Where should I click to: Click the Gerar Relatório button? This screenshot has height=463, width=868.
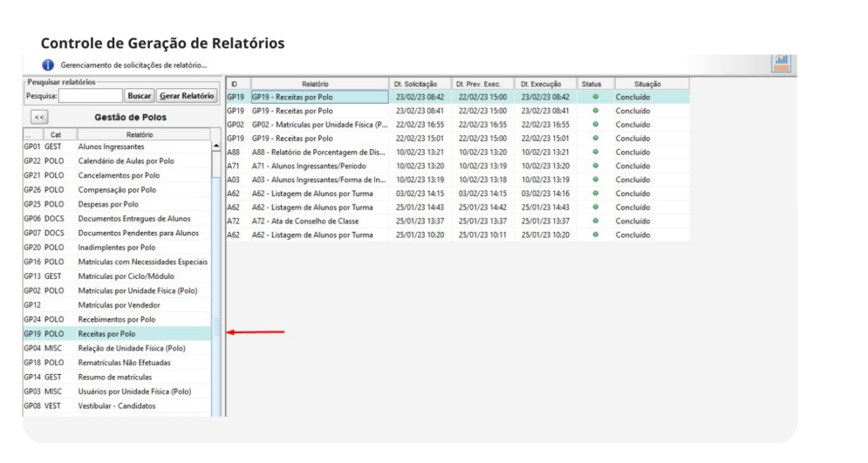[187, 96]
